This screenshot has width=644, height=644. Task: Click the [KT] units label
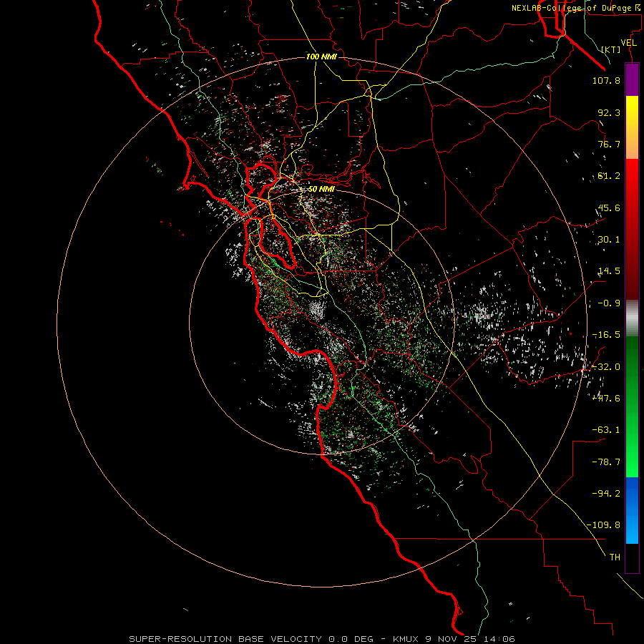pyautogui.click(x=611, y=49)
